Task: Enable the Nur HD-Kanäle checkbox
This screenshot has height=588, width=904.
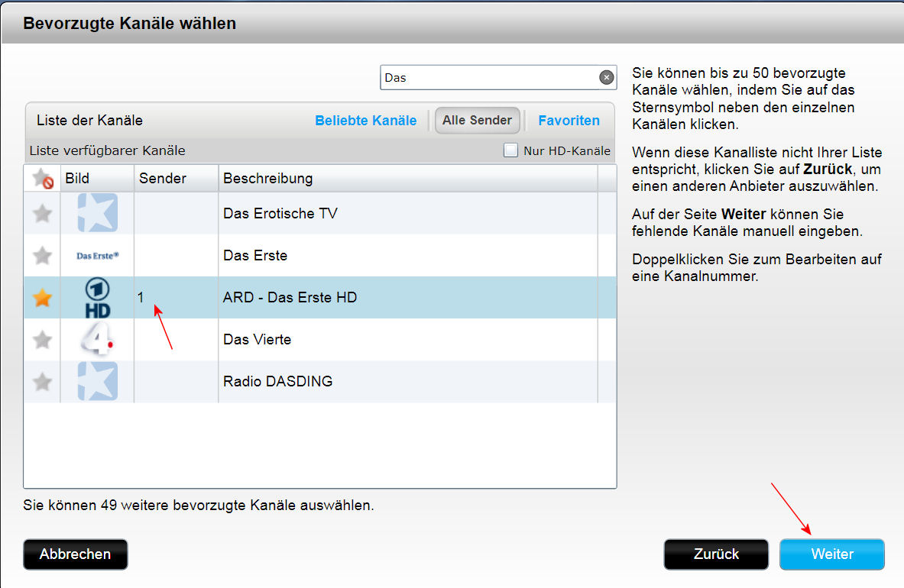Action: [510, 150]
